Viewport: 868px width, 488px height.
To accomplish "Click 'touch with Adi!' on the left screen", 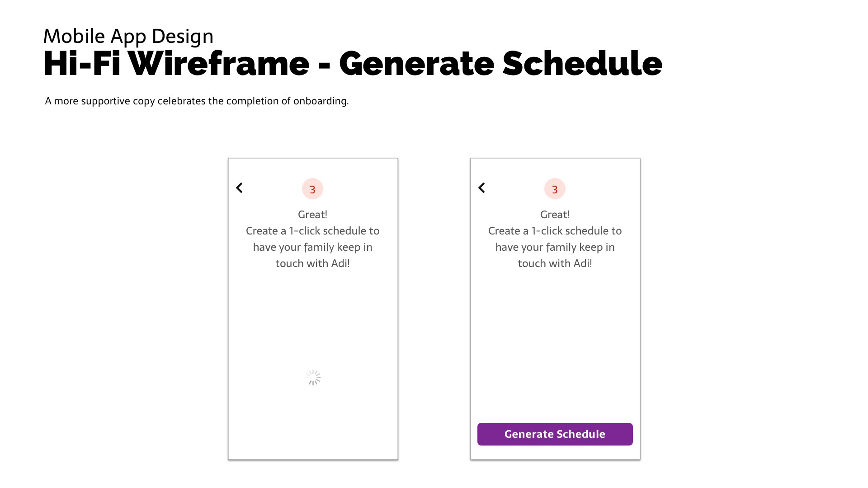I will [x=312, y=263].
